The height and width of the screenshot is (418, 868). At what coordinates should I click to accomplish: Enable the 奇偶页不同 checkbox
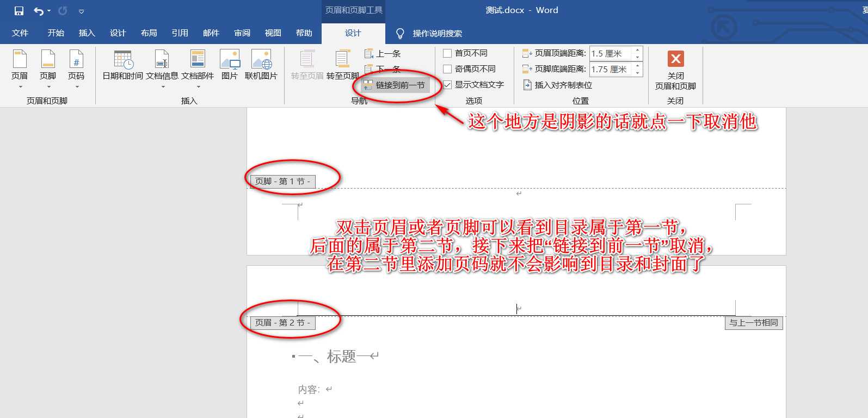click(x=447, y=68)
